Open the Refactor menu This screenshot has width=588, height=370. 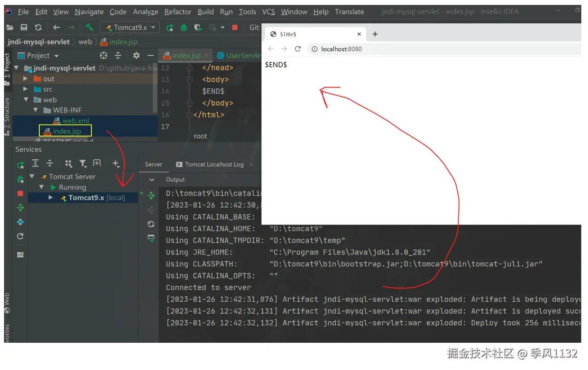(x=178, y=12)
